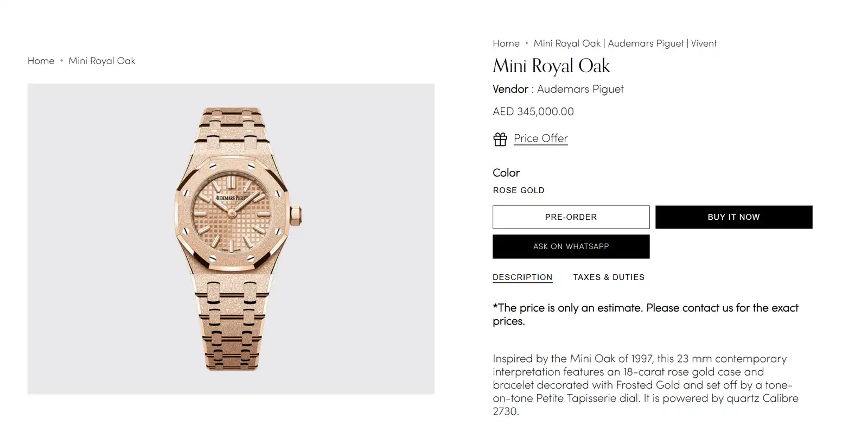Go to Home in the right breadcrumb
The image size is (868, 425).
click(x=506, y=43)
